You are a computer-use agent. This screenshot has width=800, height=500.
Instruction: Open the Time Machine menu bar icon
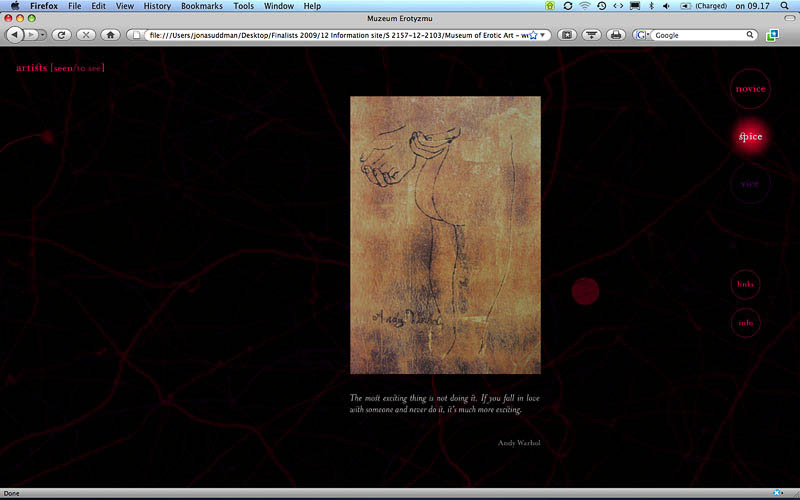pos(602,6)
